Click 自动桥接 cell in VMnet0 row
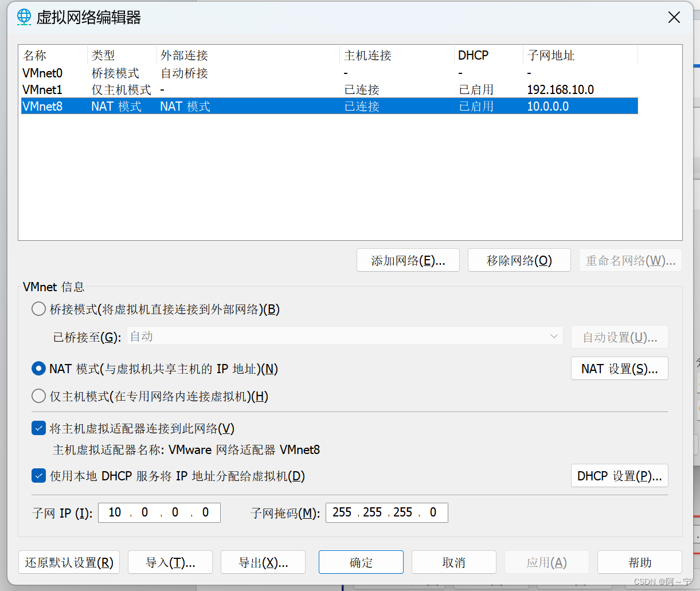The image size is (700, 591). 184,73
